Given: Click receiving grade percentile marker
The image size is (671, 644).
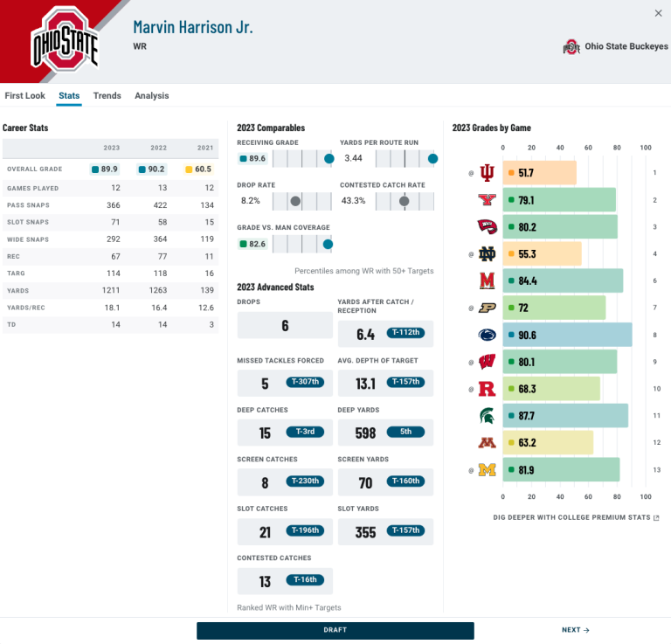Looking at the screenshot, I should [x=329, y=159].
